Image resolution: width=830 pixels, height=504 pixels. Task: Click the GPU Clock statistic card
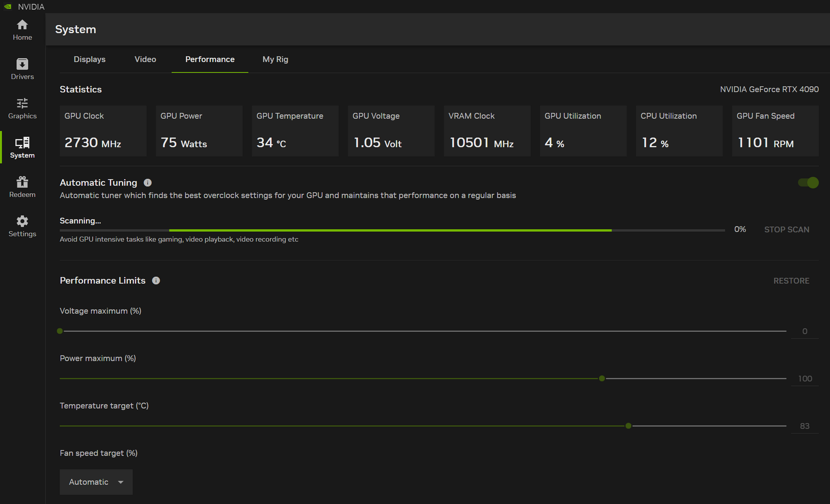click(103, 131)
